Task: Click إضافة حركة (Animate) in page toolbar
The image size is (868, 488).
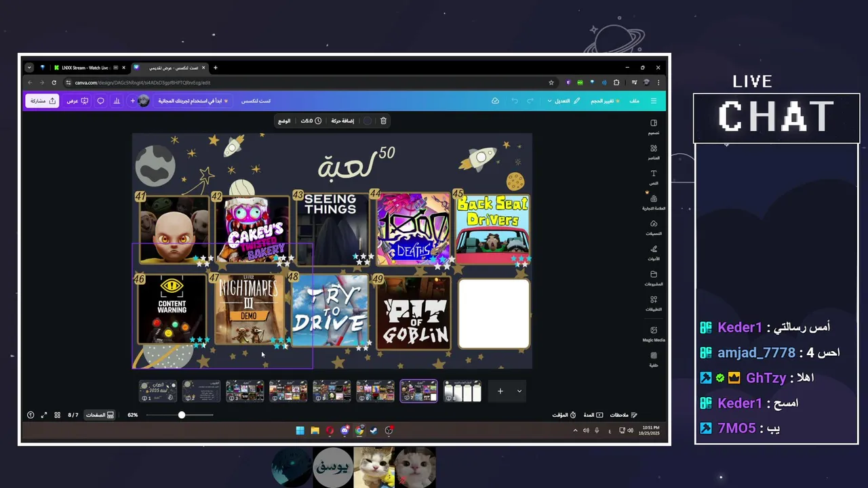Action: coord(342,121)
